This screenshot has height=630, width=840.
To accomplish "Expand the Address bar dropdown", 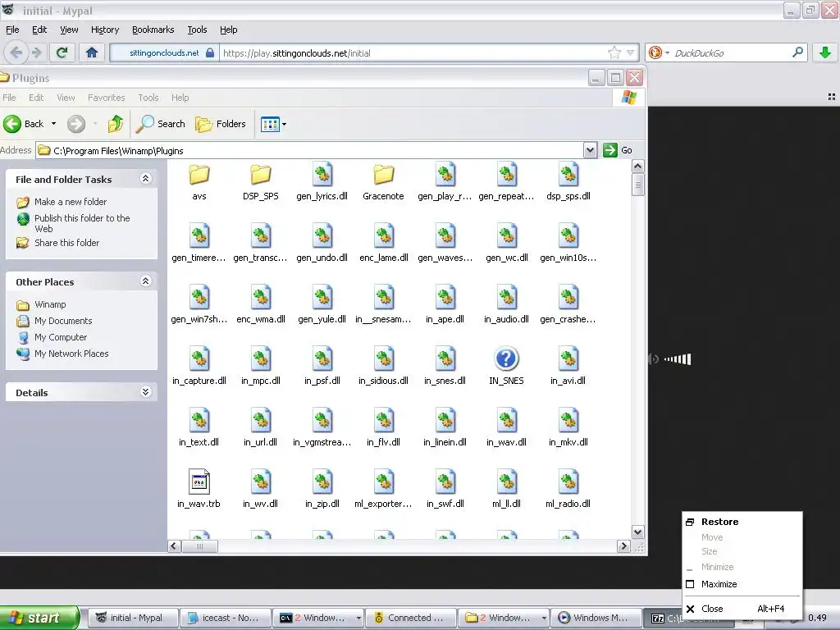I will 590,151.
